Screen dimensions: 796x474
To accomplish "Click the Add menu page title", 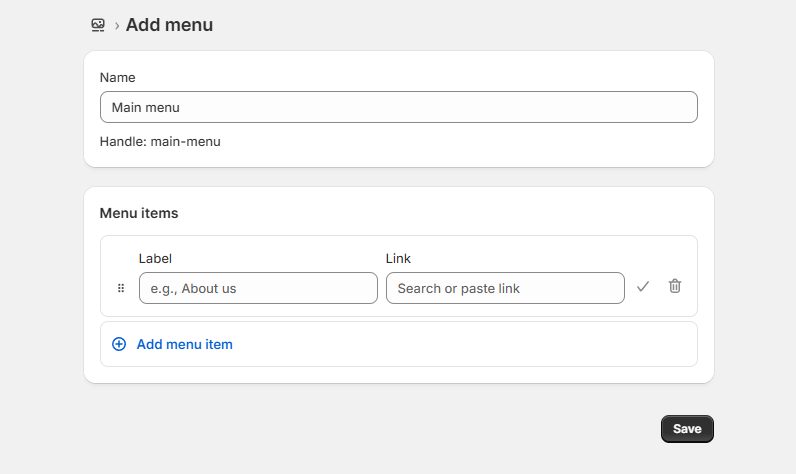I will [x=169, y=25].
